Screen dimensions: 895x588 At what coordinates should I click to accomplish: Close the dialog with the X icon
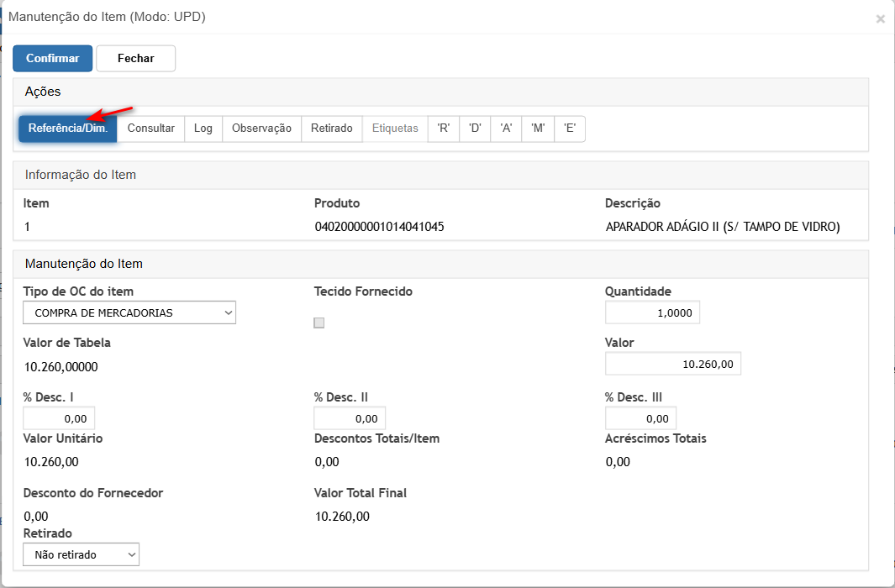coord(880,18)
